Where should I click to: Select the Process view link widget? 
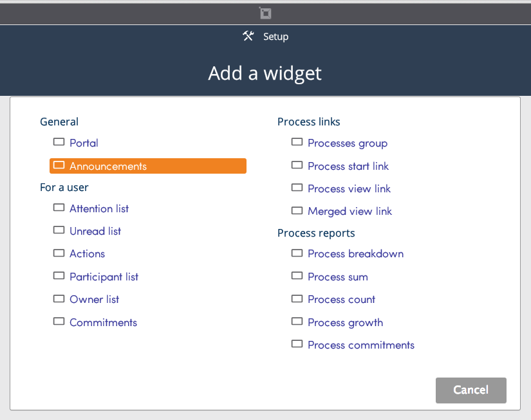click(x=349, y=188)
